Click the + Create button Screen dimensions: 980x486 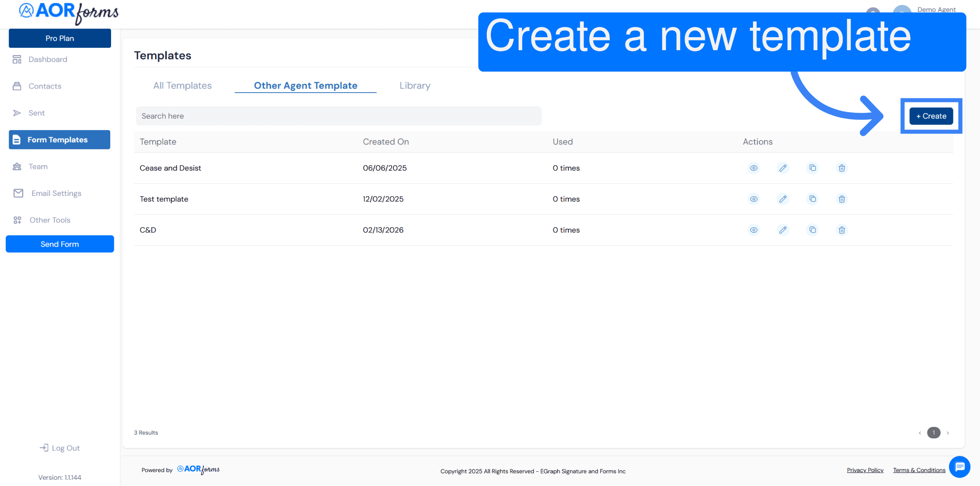(931, 116)
